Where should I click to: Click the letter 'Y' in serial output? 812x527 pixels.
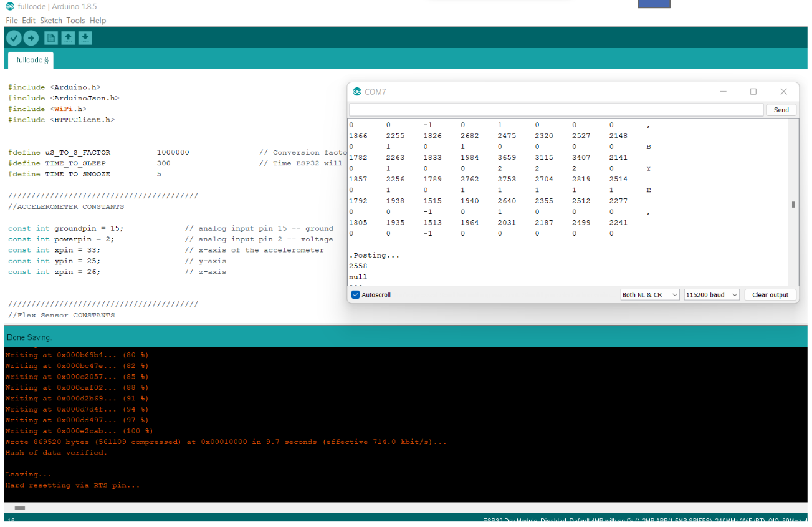[649, 168]
